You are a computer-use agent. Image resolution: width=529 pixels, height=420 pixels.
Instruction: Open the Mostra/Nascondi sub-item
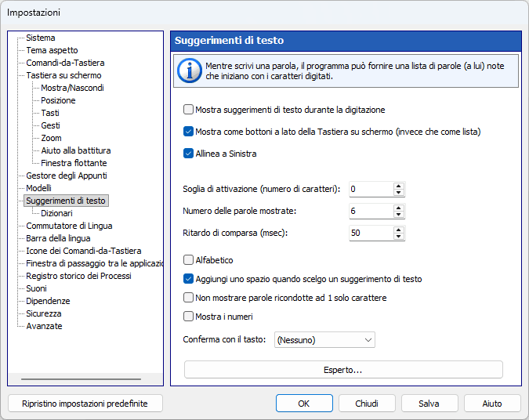72,88
